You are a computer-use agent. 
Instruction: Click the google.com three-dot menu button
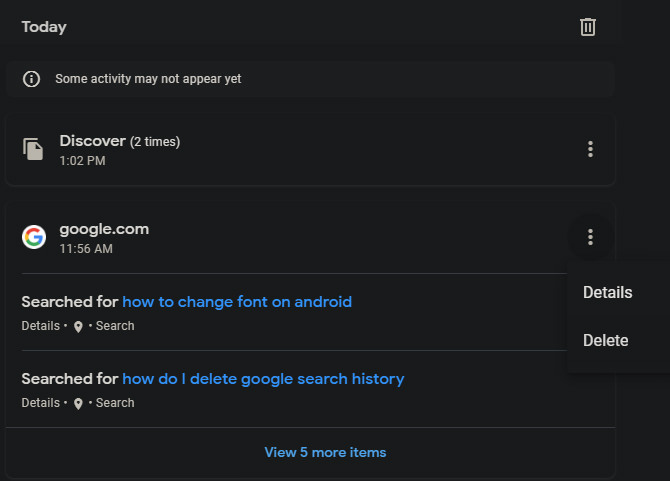tap(590, 237)
